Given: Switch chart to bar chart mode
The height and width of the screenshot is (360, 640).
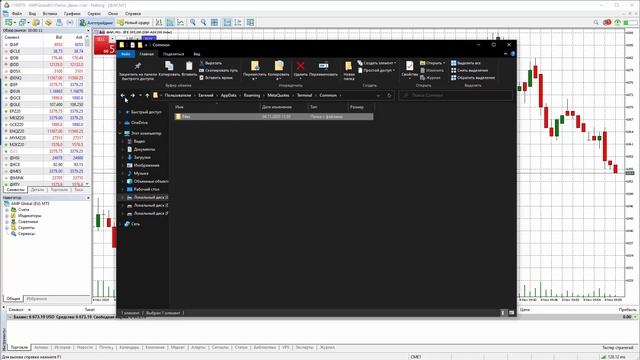Looking at the screenshot, I should coord(159,22).
